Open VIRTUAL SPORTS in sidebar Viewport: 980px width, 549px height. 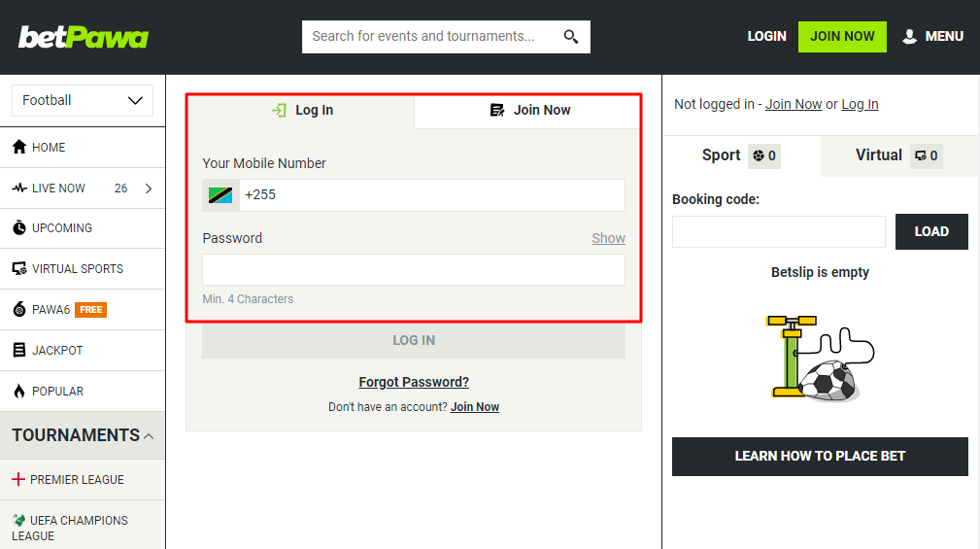pos(83,269)
